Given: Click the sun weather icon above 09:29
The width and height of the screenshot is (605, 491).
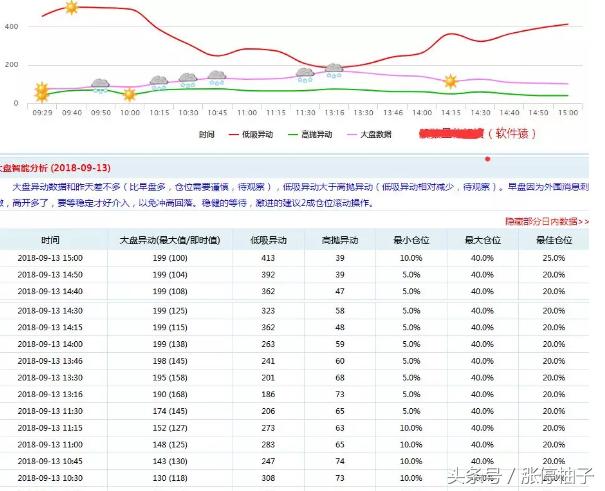Looking at the screenshot, I should pyautogui.click(x=41, y=92).
